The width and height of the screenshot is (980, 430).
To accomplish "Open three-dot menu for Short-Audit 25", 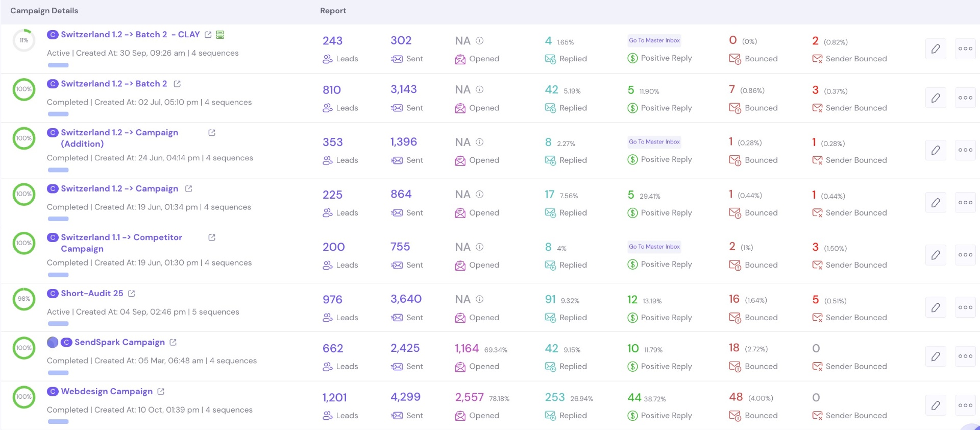I will (x=965, y=307).
